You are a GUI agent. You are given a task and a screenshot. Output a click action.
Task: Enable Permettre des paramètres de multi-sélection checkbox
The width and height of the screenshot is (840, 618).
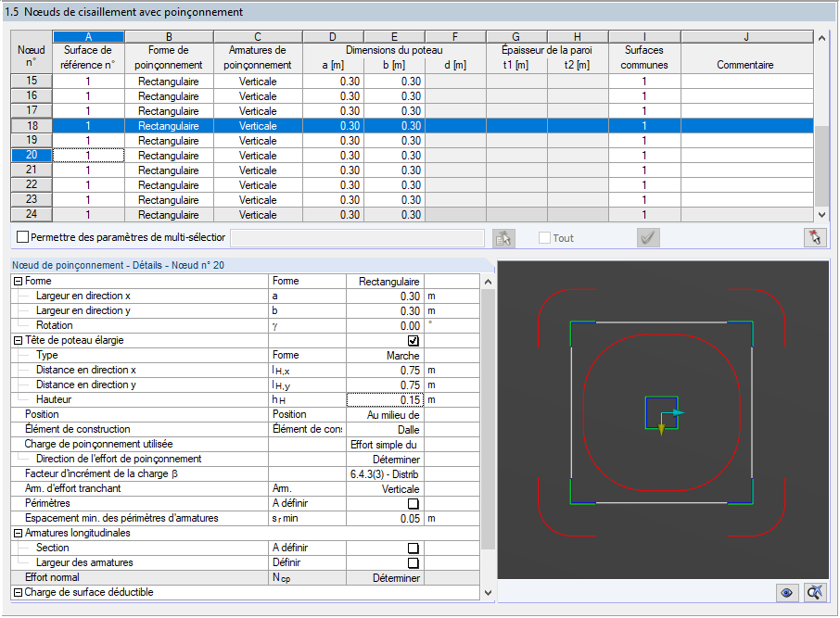click(22, 237)
